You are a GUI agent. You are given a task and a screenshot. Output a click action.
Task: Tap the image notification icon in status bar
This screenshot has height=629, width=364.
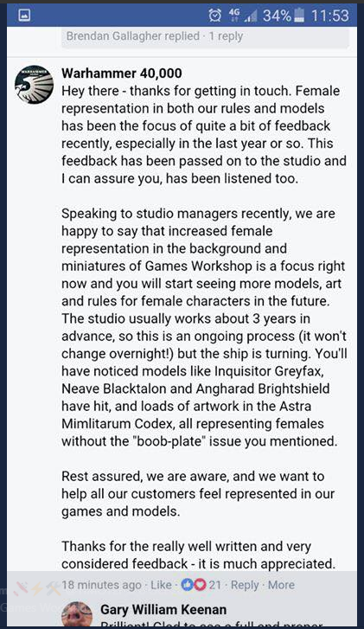pos(24,16)
